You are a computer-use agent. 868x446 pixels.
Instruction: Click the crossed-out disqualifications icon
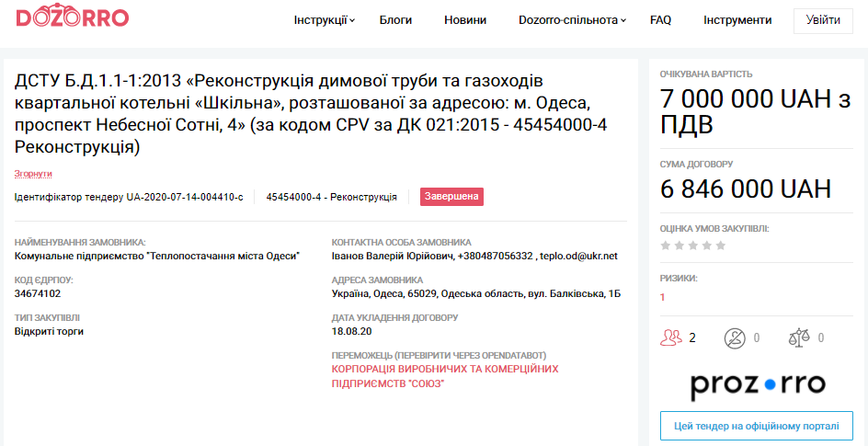(x=735, y=337)
